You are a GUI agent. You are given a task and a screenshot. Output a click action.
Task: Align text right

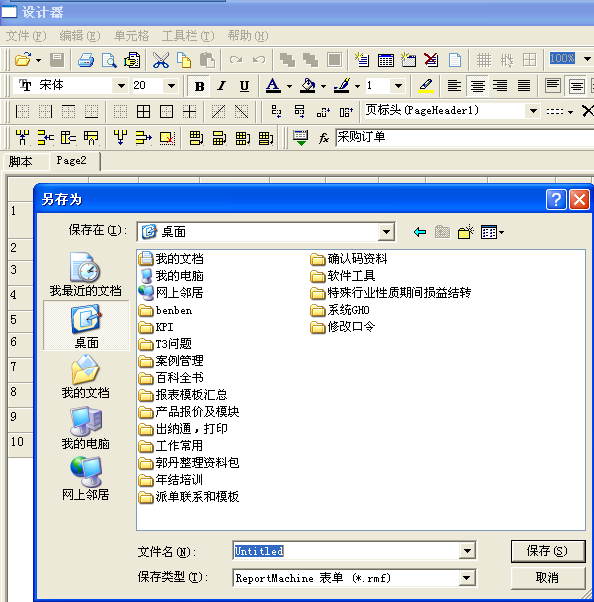click(500, 85)
